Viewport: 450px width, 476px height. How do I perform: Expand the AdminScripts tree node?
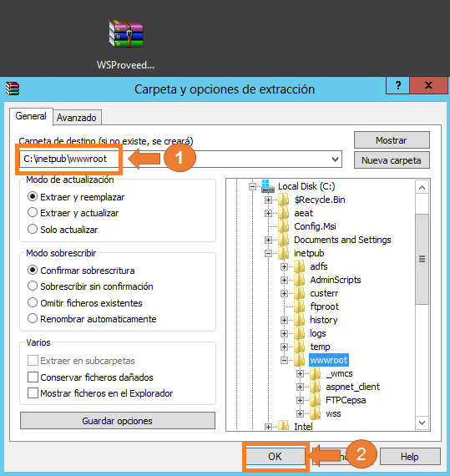284,280
